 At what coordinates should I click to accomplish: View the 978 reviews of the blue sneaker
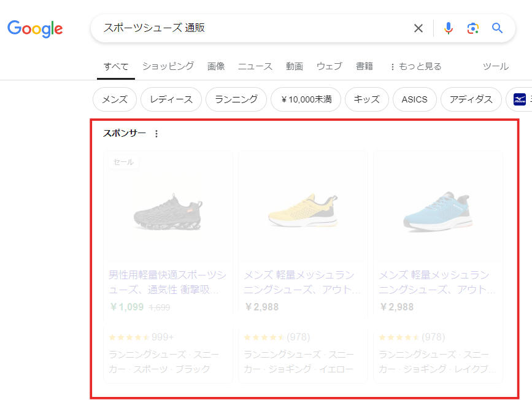point(434,337)
